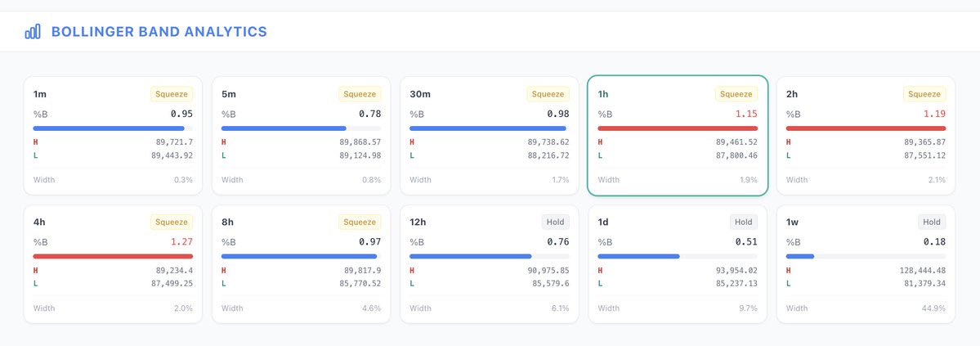The width and height of the screenshot is (980, 346).
Task: Click the 89,443.92 low value
Action: click(172, 155)
